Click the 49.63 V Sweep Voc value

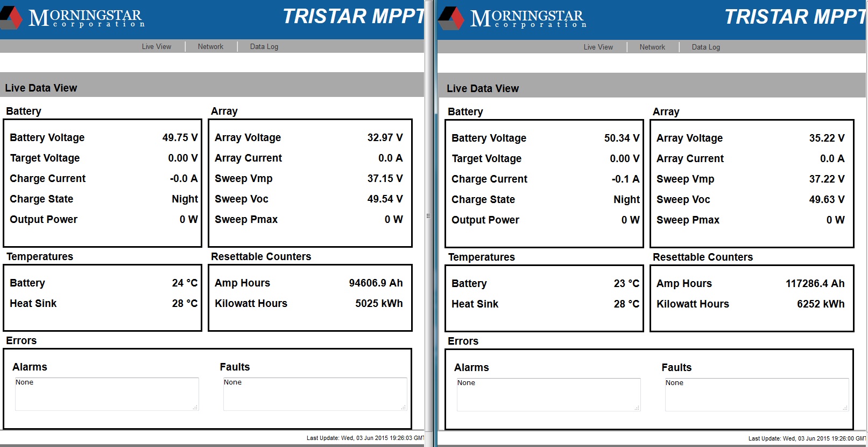827,199
